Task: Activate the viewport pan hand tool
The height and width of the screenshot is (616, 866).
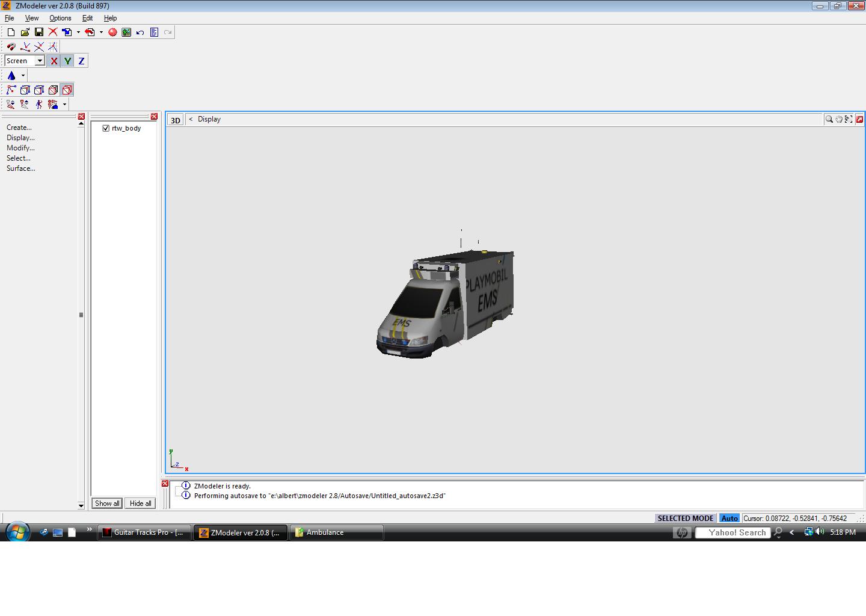Action: pyautogui.click(x=838, y=119)
